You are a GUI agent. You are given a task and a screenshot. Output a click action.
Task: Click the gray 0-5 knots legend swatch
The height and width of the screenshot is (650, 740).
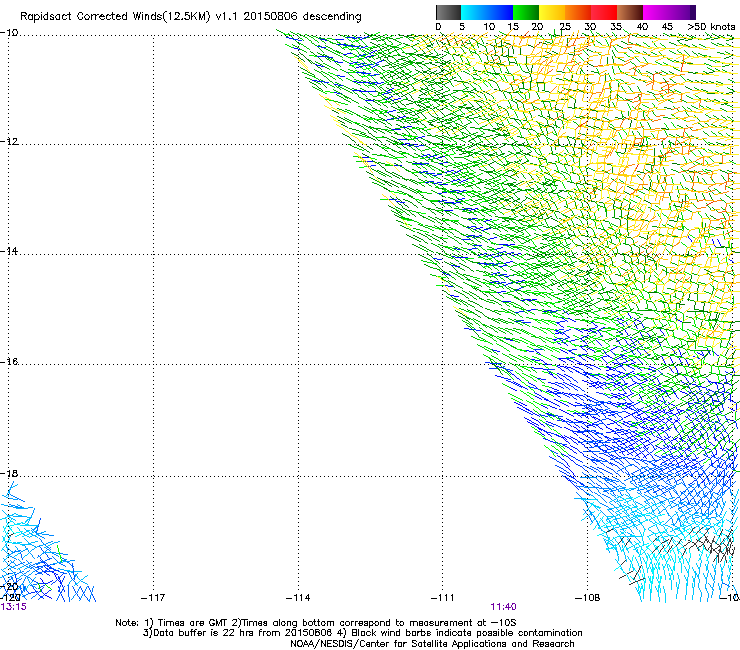click(448, 12)
